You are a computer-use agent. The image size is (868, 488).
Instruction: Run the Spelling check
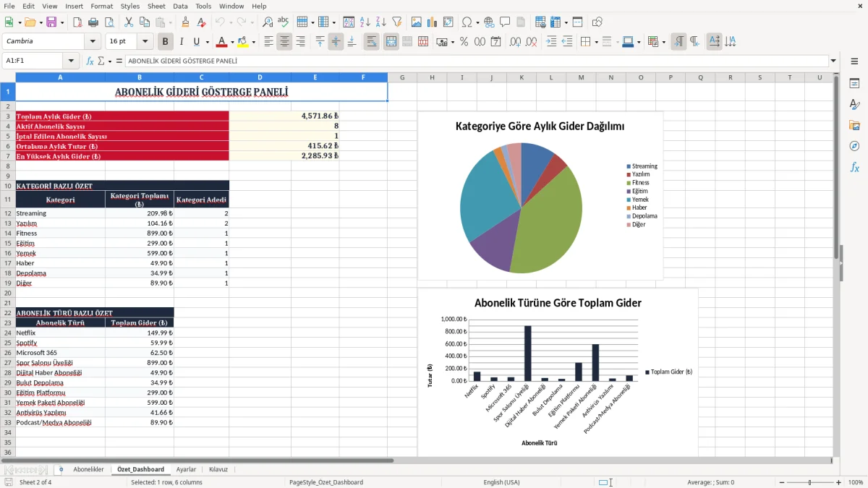284,22
